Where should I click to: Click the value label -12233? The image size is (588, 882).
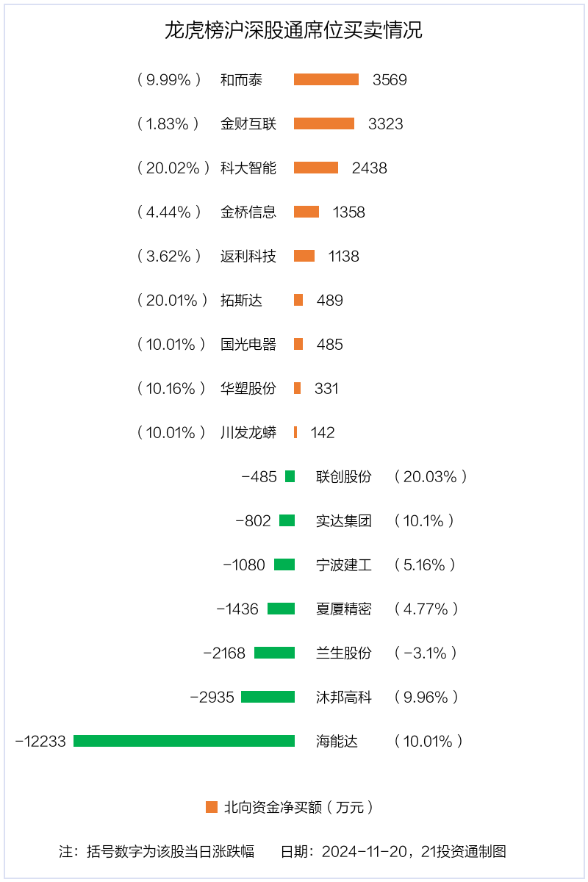tap(40, 742)
